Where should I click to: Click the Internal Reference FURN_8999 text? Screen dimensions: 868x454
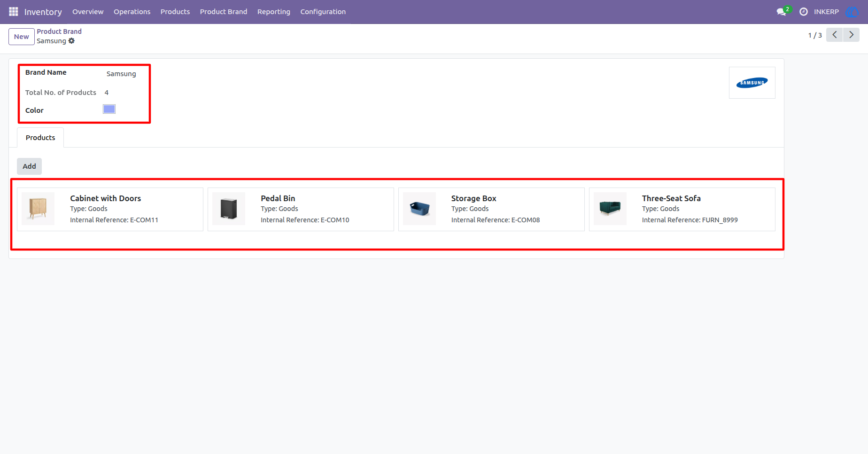(x=690, y=220)
